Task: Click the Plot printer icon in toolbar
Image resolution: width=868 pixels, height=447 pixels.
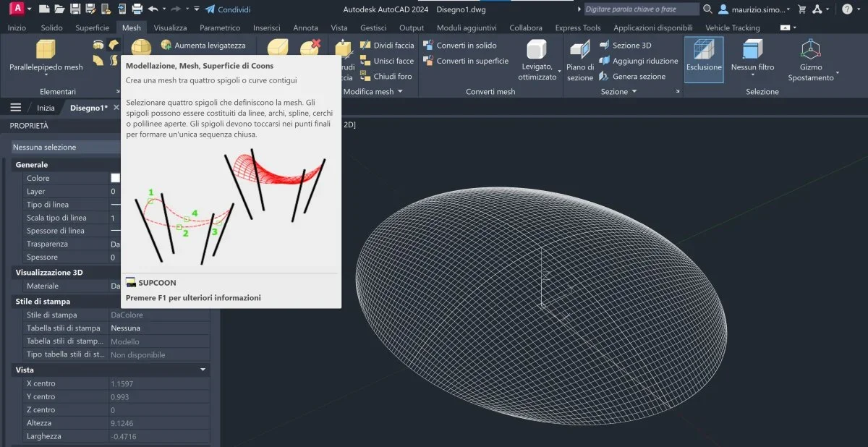Action: 137,9
